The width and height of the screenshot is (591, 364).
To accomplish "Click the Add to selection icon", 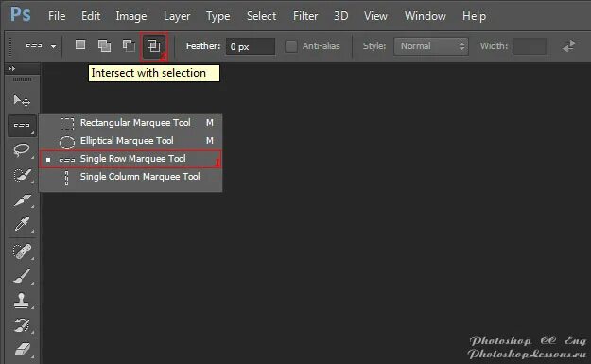I will 104,45.
